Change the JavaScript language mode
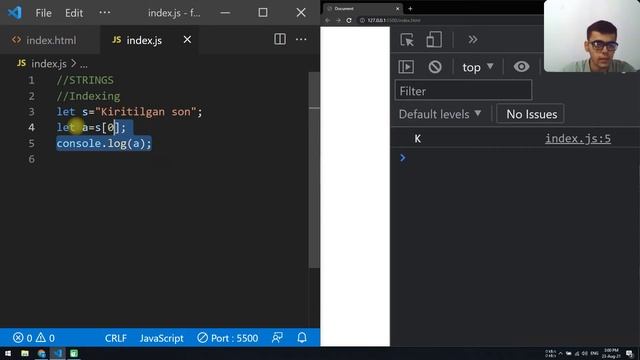The width and height of the screenshot is (640, 360). pyautogui.click(x=162, y=338)
